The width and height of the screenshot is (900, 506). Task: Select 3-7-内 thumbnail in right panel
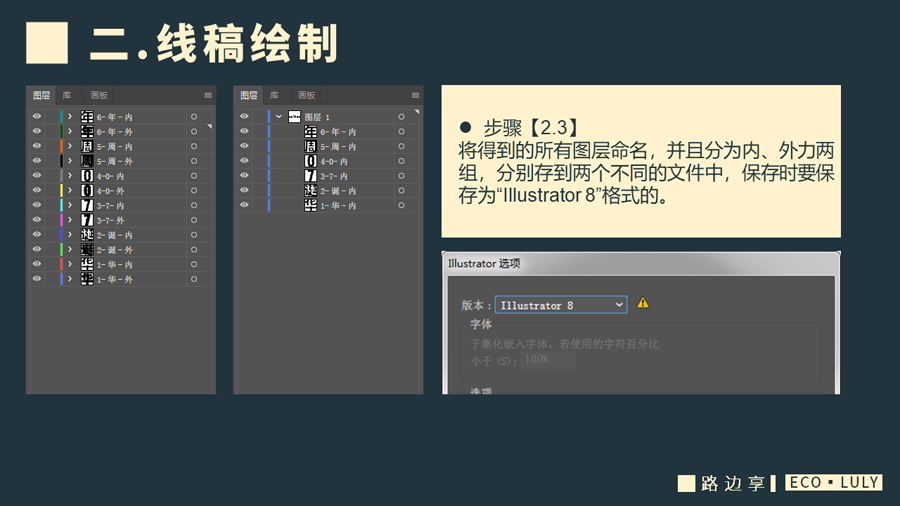(311, 176)
